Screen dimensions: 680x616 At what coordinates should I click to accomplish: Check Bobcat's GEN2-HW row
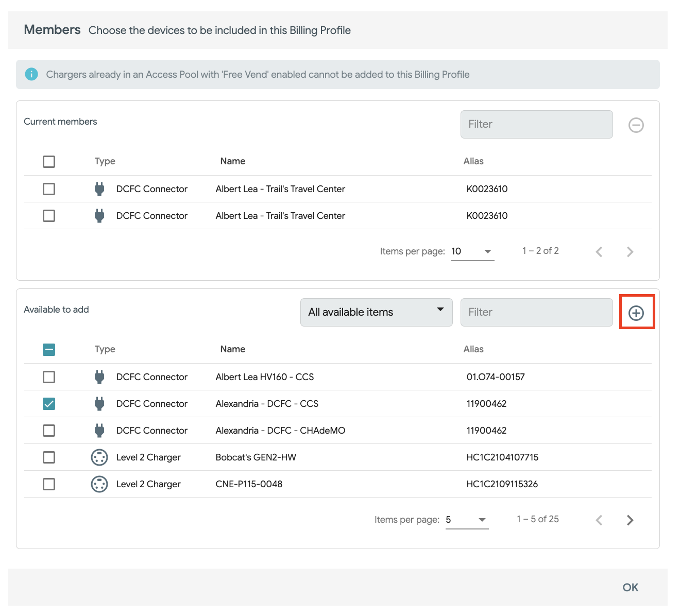tap(49, 457)
